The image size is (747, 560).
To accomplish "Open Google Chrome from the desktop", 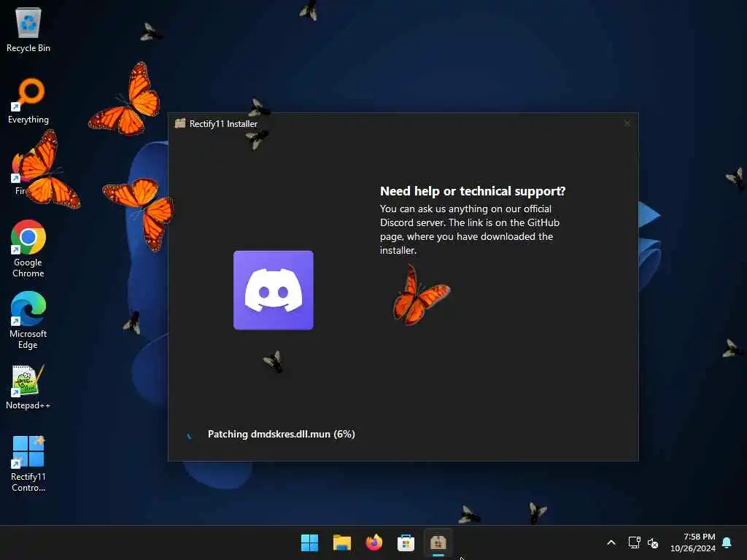I will (28, 249).
